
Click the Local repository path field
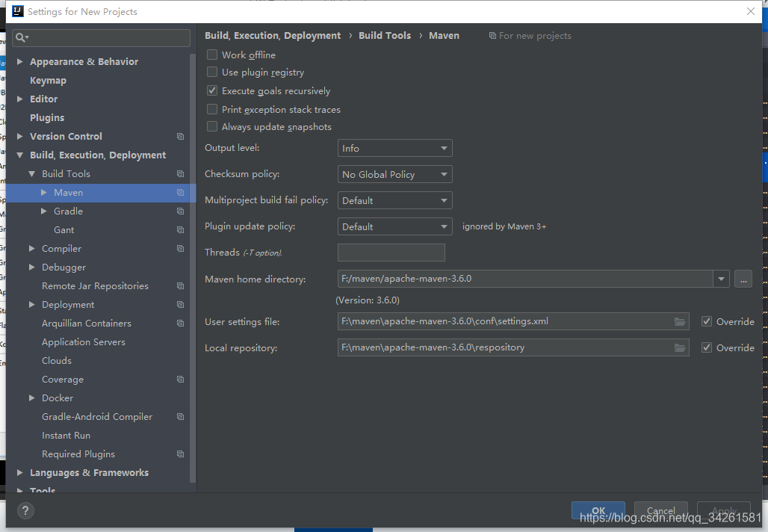click(512, 347)
